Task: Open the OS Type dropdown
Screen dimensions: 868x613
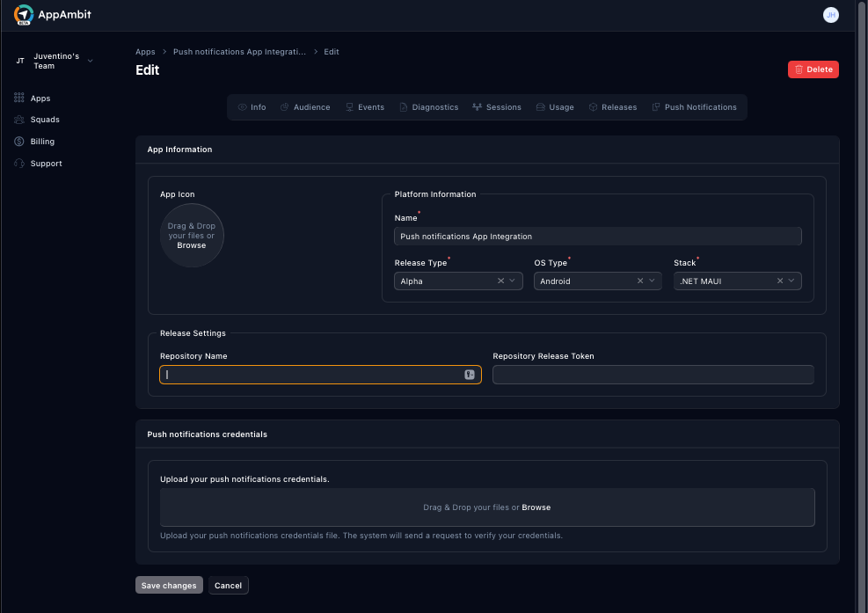Action: 652,281
